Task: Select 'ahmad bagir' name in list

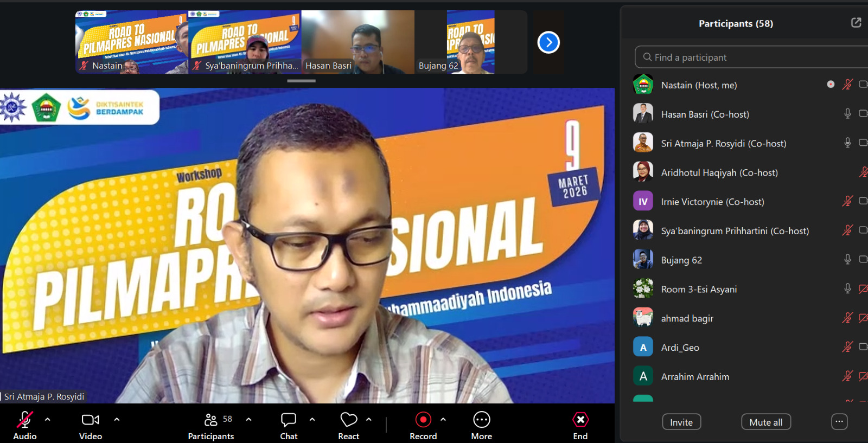Action: click(687, 319)
